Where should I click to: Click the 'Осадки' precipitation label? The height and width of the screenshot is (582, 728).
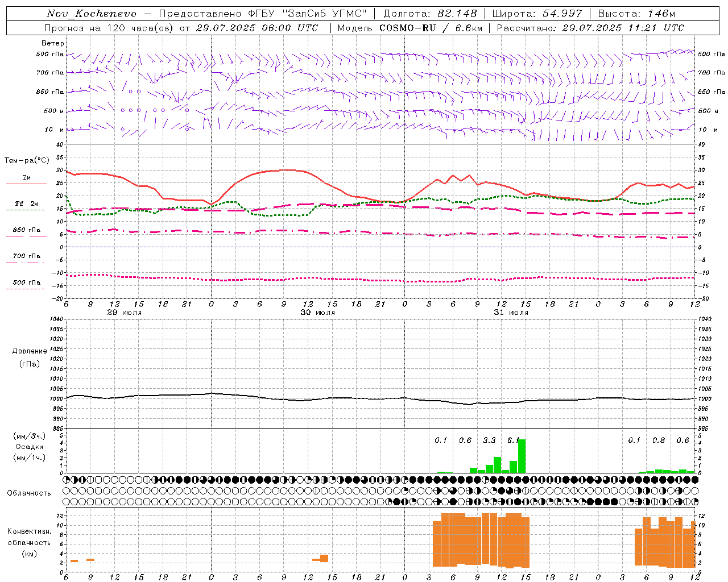click(30, 447)
